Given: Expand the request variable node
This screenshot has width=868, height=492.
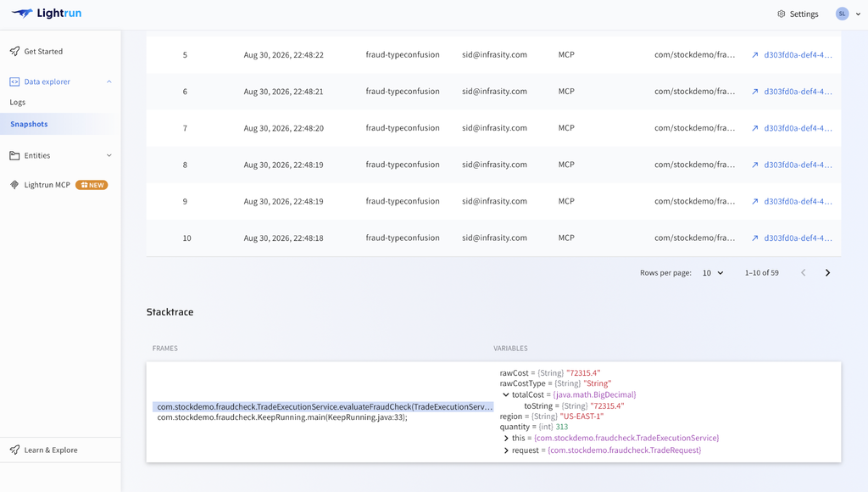Looking at the screenshot, I should click(x=506, y=450).
